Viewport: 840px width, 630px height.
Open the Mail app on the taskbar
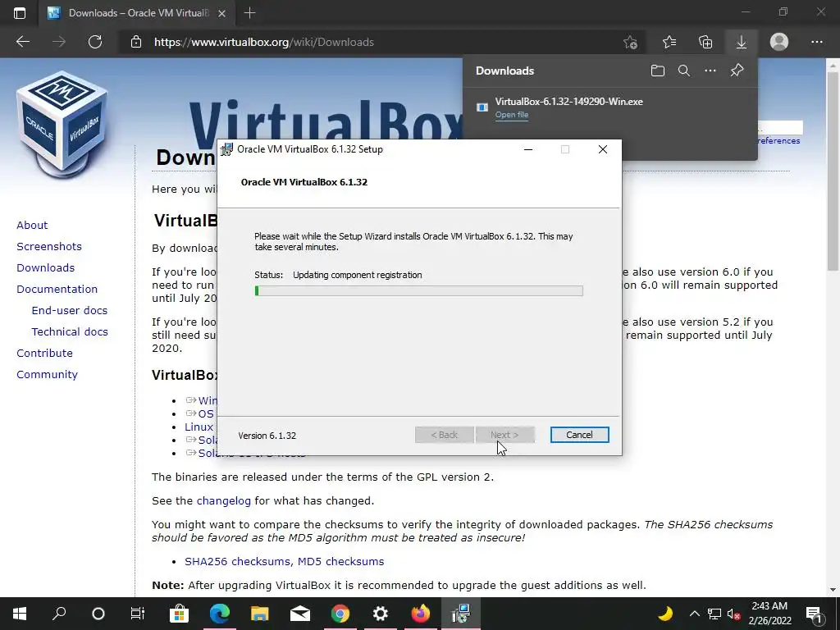pyautogui.click(x=300, y=614)
